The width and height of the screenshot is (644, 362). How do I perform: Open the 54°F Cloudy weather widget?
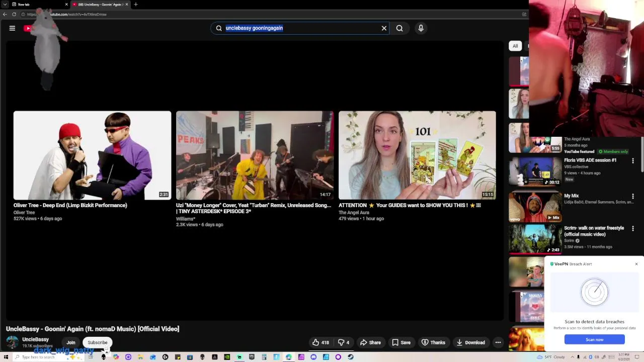click(551, 357)
